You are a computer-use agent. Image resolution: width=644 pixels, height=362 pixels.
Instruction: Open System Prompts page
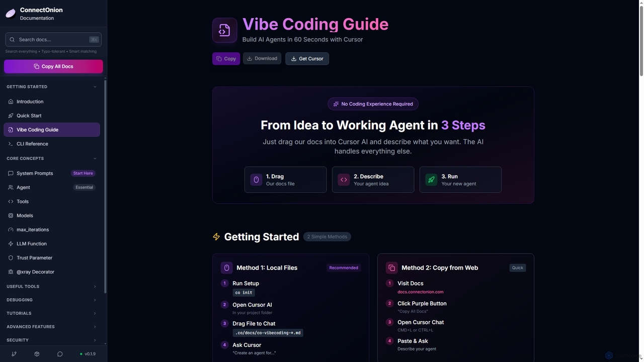51,173
